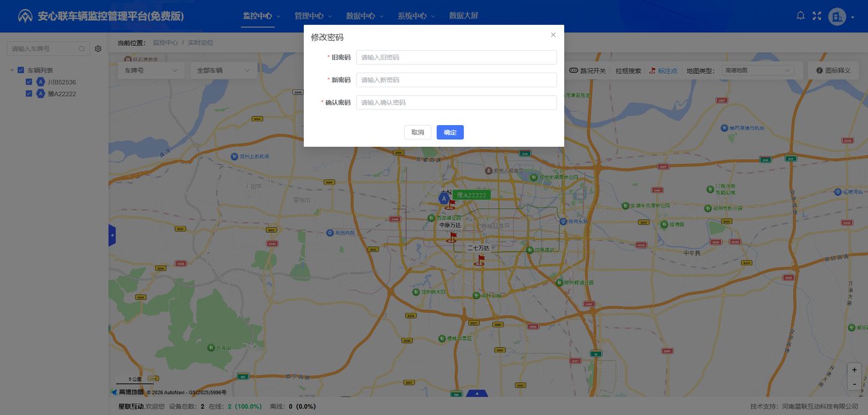Open the 全部车辆 dropdown
This screenshot has height=415, width=868.
click(224, 71)
